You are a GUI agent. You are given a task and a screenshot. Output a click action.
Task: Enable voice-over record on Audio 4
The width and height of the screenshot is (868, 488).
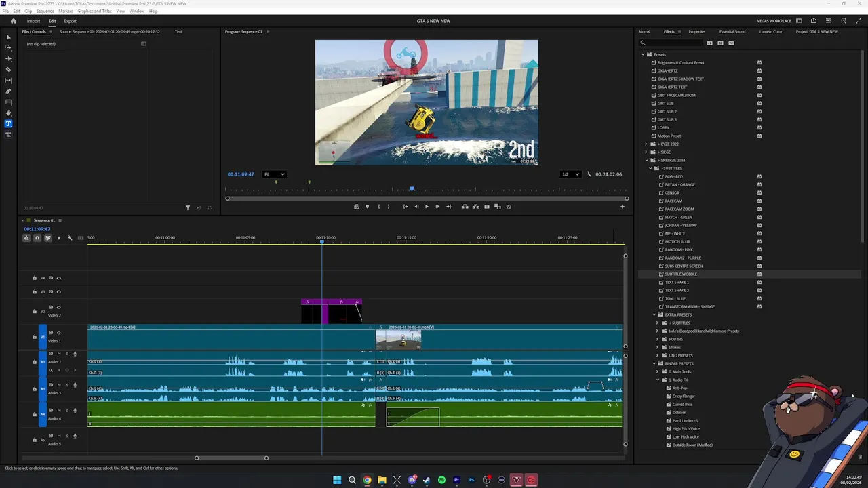click(x=75, y=411)
